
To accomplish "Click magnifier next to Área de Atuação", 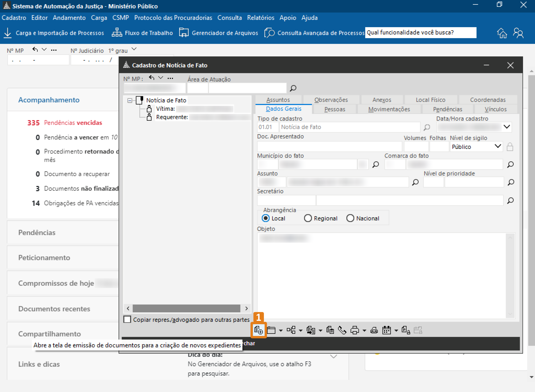I will tap(293, 88).
